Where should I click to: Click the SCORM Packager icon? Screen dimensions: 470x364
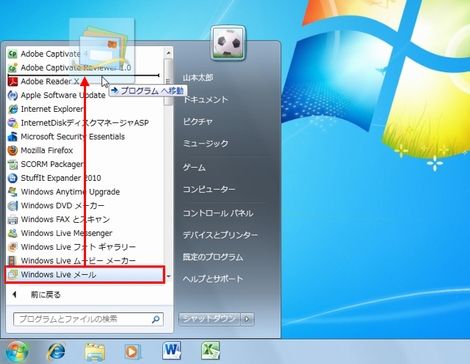[x=13, y=164]
